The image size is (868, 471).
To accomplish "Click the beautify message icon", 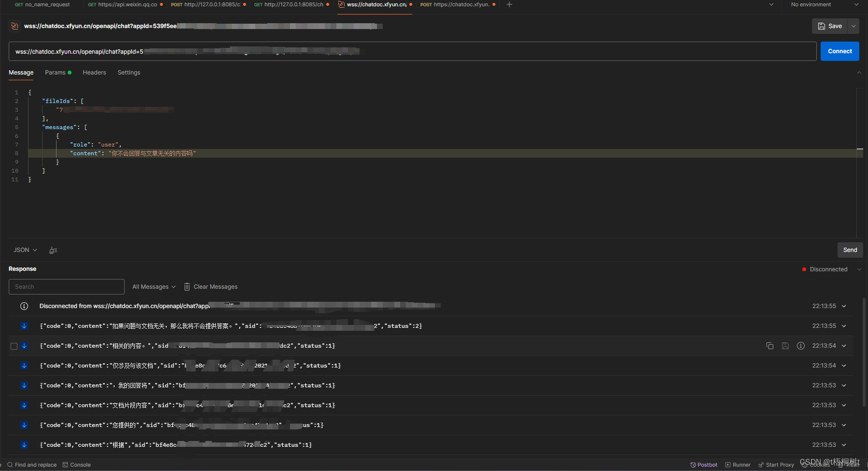I will tap(53, 250).
